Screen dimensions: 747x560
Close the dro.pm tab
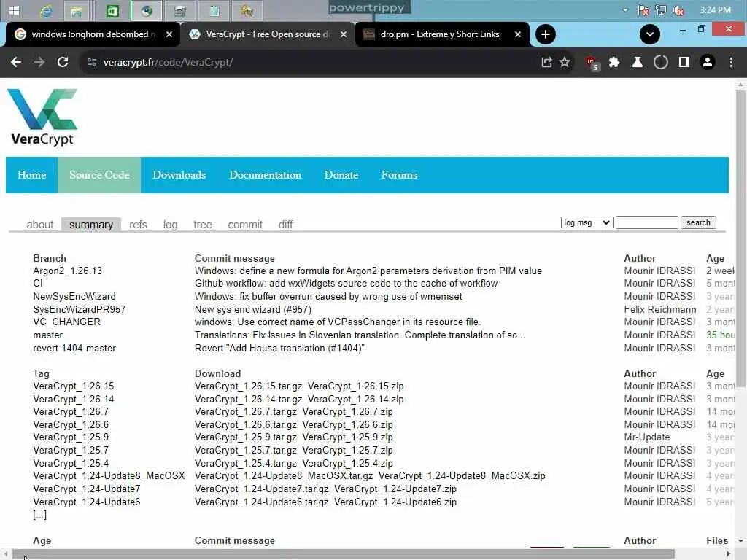point(518,34)
